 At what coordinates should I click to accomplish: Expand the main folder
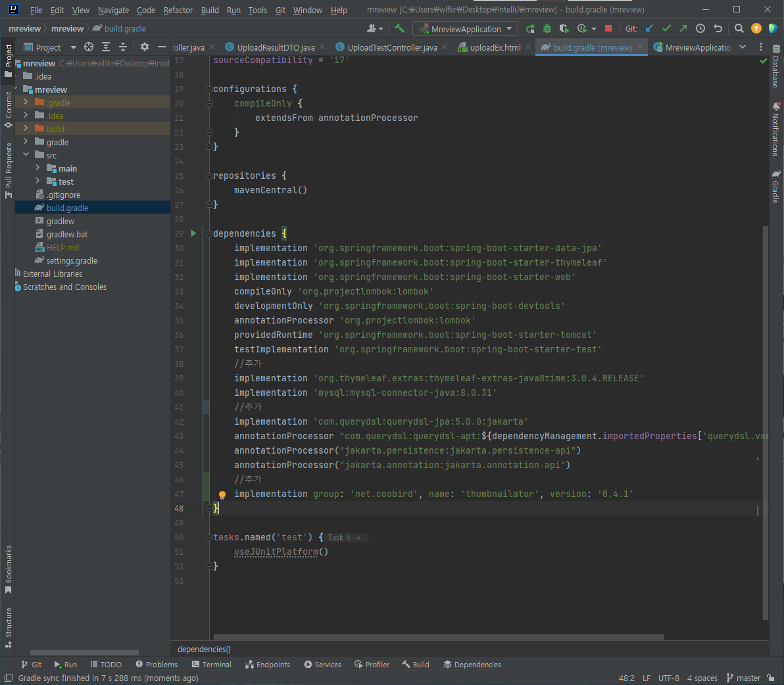pos(38,168)
